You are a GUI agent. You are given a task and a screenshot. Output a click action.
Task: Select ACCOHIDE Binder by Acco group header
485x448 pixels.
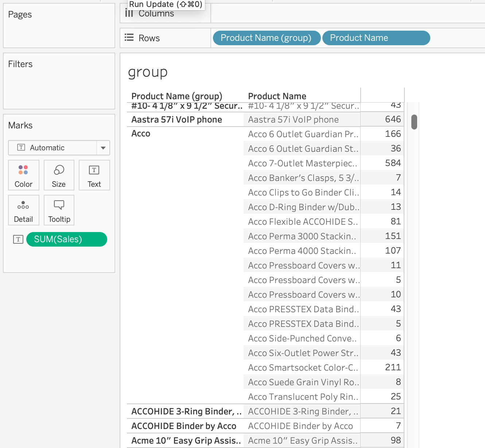(184, 426)
